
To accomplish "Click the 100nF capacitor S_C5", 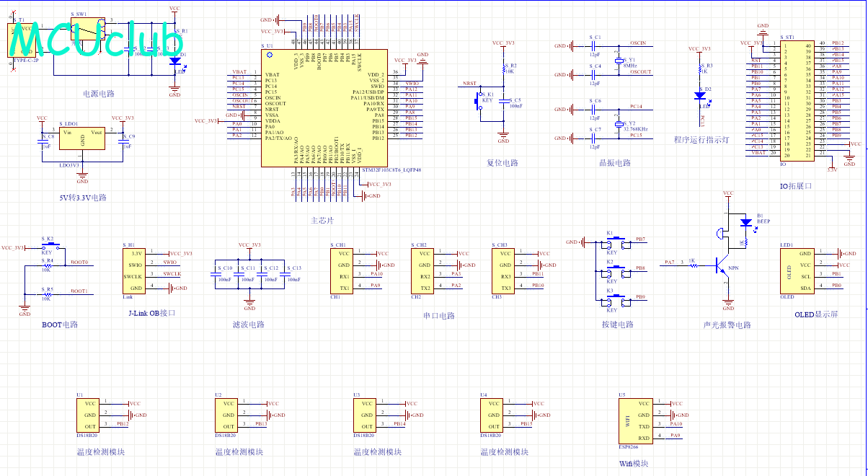I will point(504,102).
